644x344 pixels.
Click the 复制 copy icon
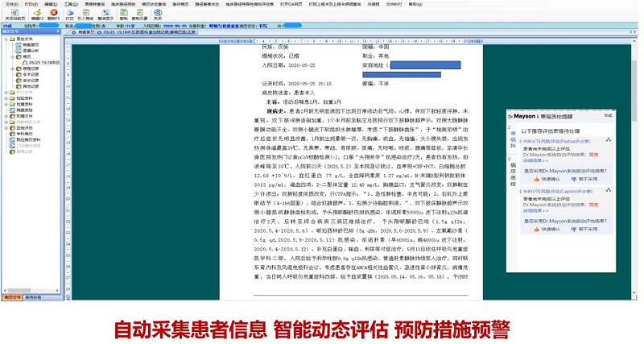click(124, 15)
